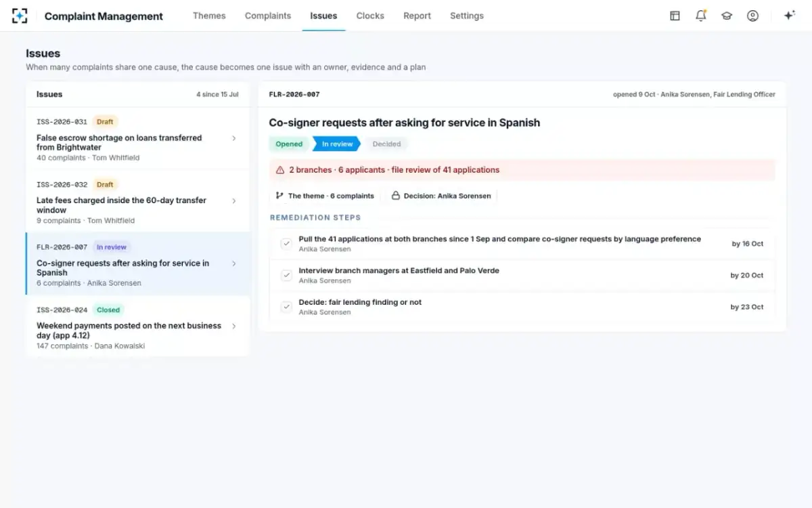This screenshot has height=508, width=812.
Task: Click the Closed badge on ISS-2026-024
Action: click(108, 310)
